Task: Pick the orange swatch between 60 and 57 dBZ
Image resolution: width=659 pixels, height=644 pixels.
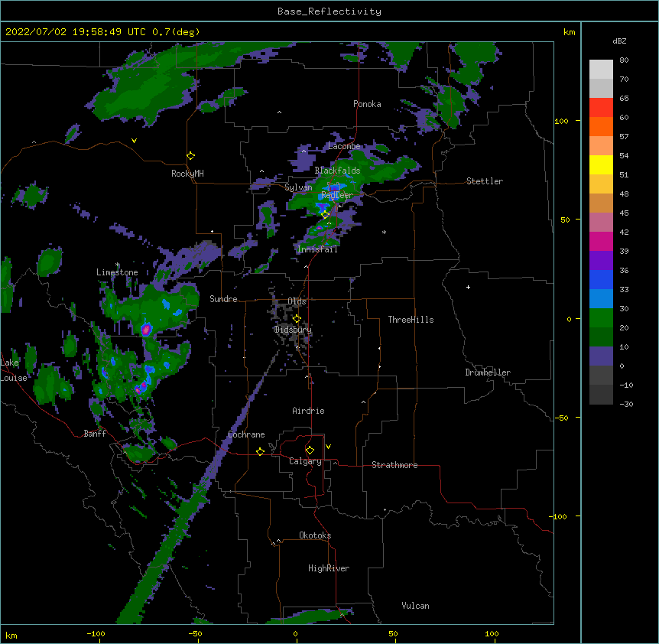Action: pos(601,127)
